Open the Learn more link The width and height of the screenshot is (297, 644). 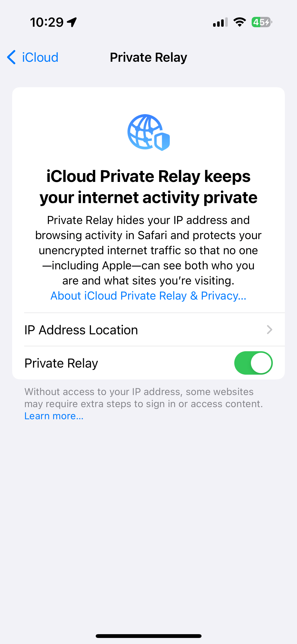point(54,416)
